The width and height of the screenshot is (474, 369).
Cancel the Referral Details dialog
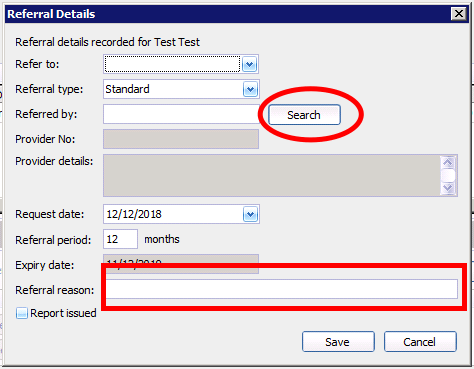click(x=420, y=342)
